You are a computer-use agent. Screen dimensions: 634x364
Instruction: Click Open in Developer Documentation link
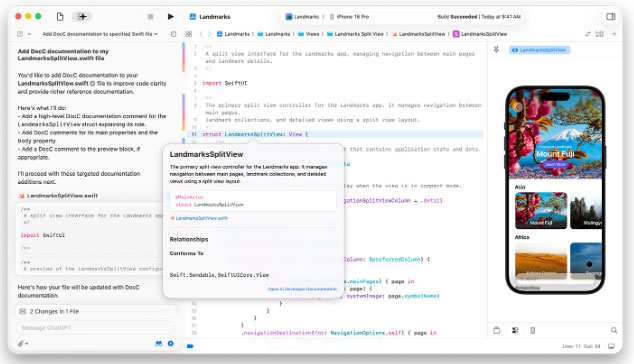[x=302, y=289]
